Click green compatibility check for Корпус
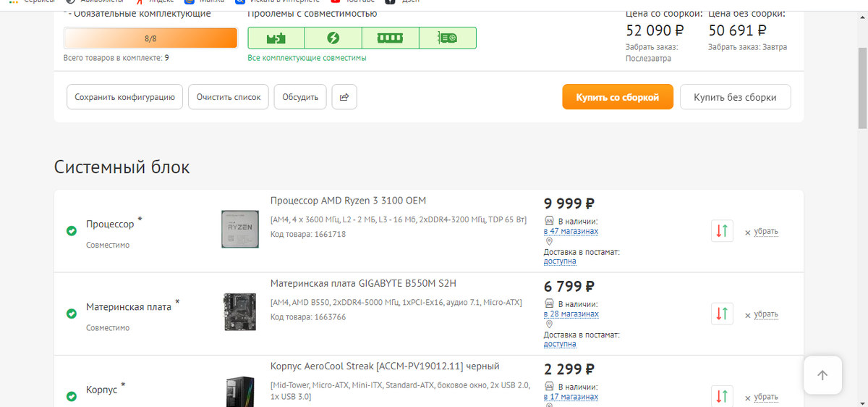 pyautogui.click(x=72, y=396)
